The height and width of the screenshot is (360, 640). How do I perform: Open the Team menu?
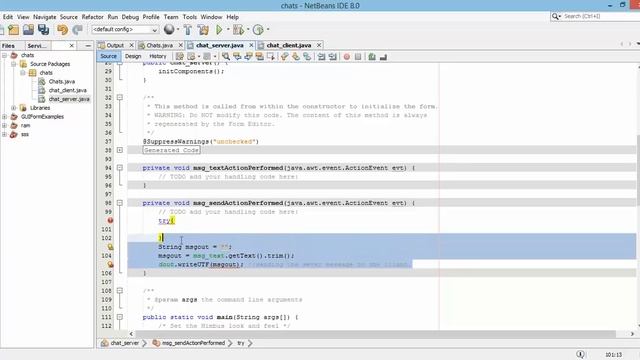(171, 17)
